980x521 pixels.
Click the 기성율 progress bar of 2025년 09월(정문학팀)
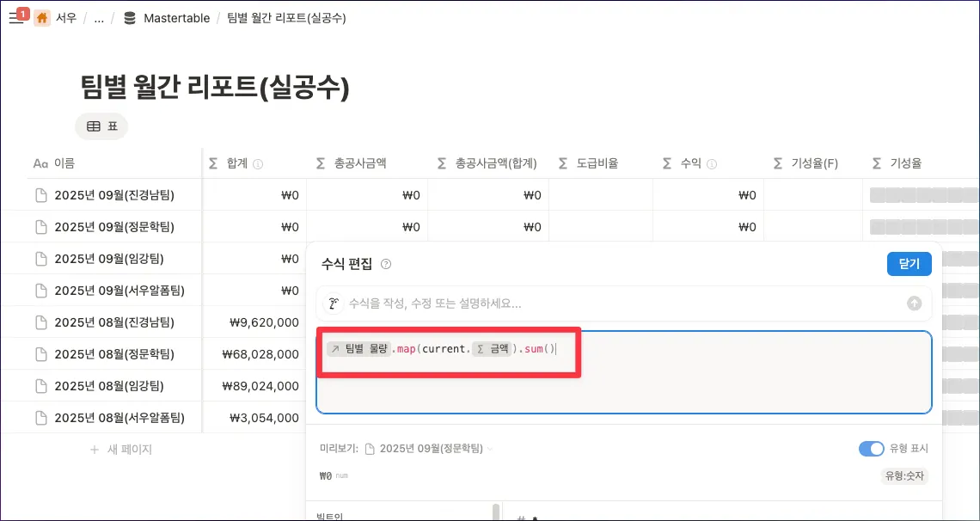[x=924, y=227]
